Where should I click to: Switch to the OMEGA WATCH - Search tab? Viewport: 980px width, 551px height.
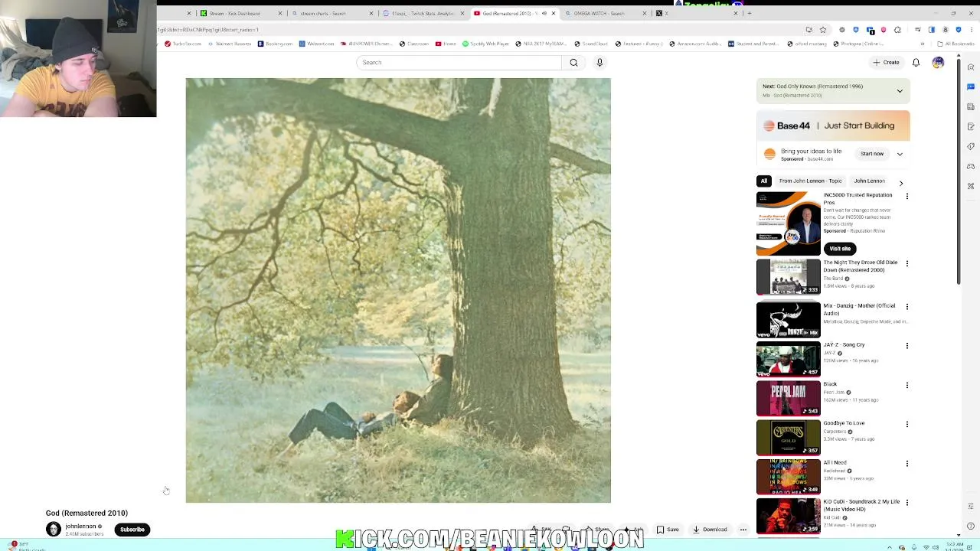(603, 13)
